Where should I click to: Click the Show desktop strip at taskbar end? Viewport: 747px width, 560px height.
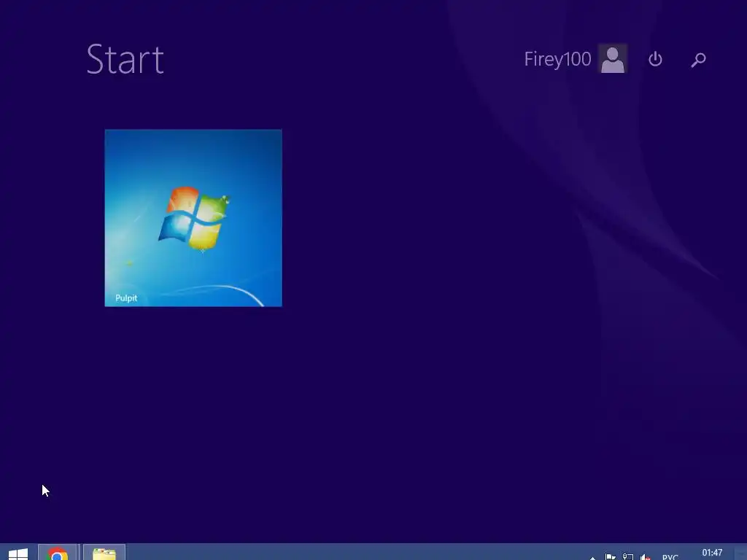[741, 553]
